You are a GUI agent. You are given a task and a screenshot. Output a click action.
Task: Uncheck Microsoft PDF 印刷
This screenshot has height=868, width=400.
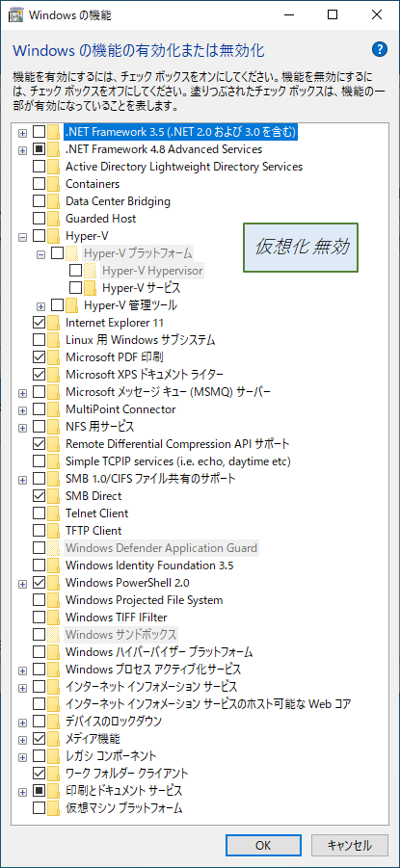[39, 357]
